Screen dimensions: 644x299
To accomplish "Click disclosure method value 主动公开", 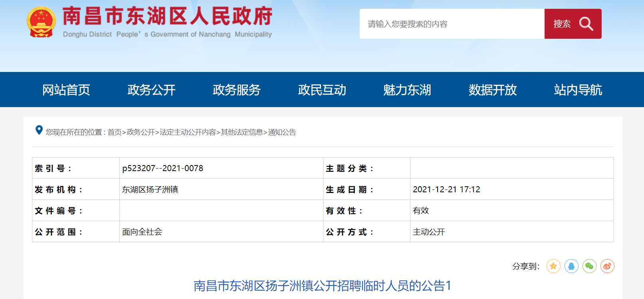I will [429, 232].
